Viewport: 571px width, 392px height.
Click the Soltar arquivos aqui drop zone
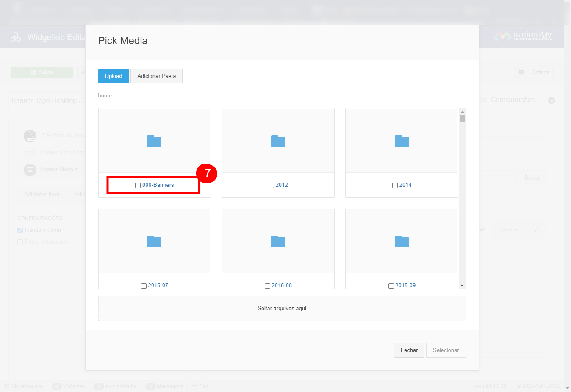tap(282, 309)
